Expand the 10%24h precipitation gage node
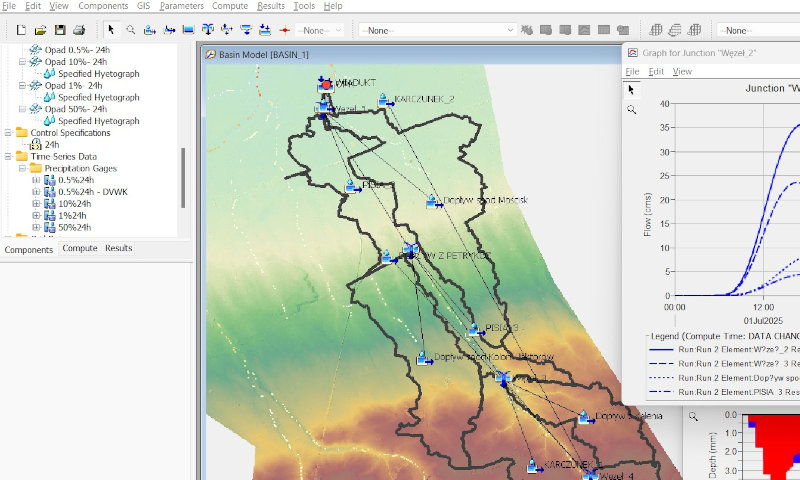Screen dimensions: 800x480 click(37, 203)
